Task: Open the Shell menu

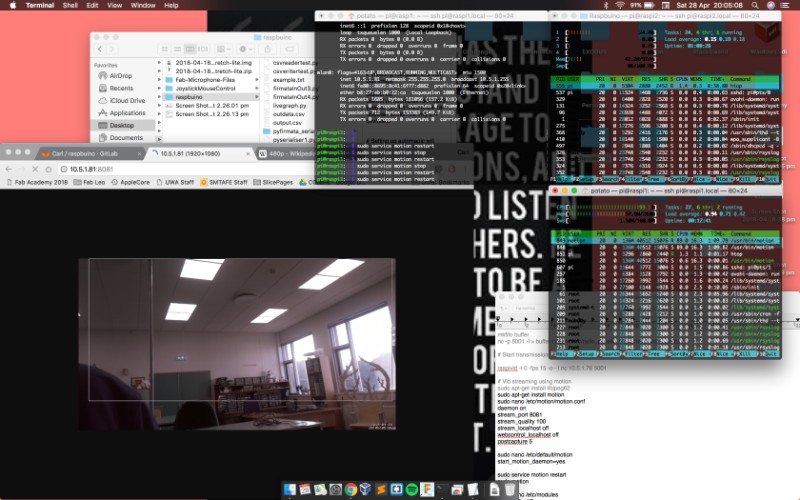Action: click(x=70, y=5)
